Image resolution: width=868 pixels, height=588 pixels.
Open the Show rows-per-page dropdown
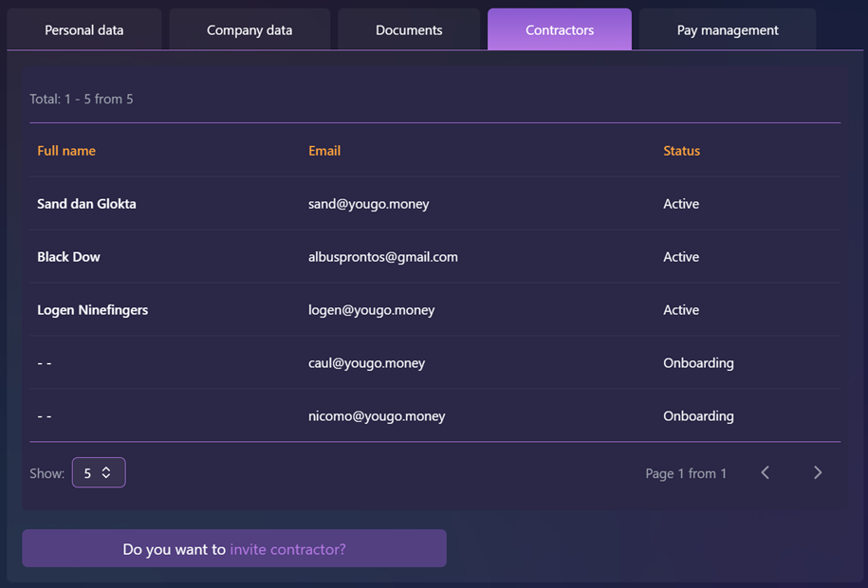point(99,472)
